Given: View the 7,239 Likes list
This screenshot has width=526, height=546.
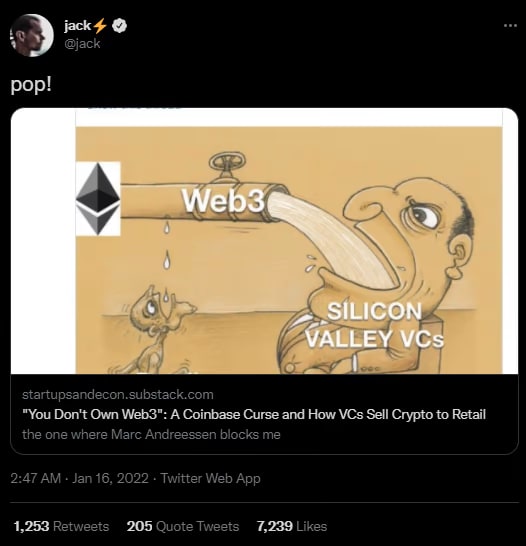Looking at the screenshot, I should (x=292, y=526).
